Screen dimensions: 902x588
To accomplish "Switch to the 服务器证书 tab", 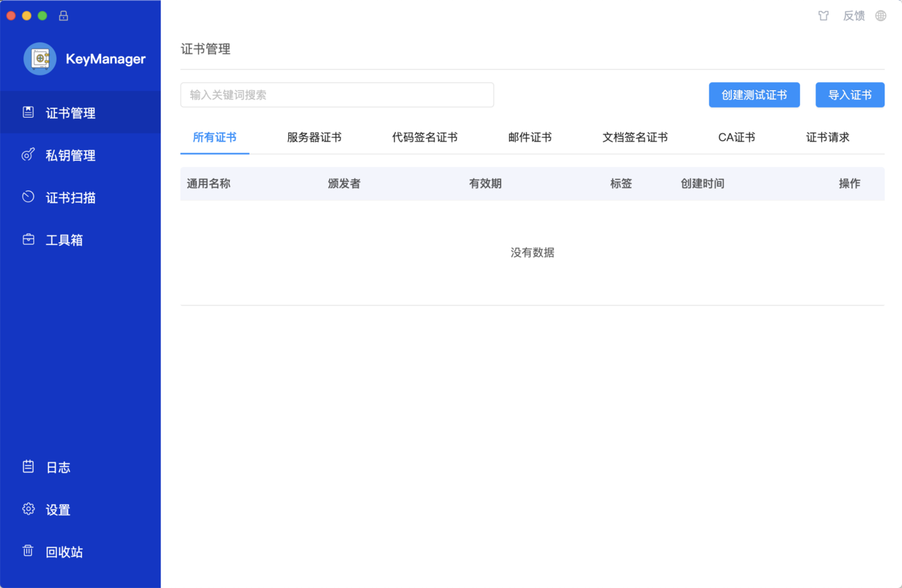I will (x=315, y=137).
